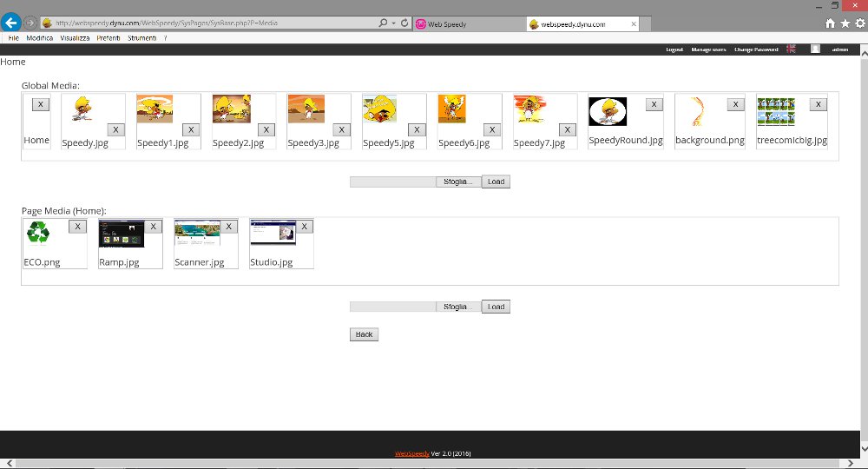This screenshot has height=469, width=868.
Task: Click the admin username link
Action: coord(839,50)
